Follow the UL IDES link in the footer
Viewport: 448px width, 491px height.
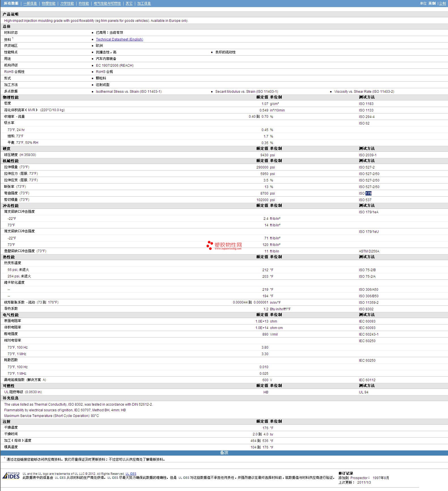(x=131, y=474)
